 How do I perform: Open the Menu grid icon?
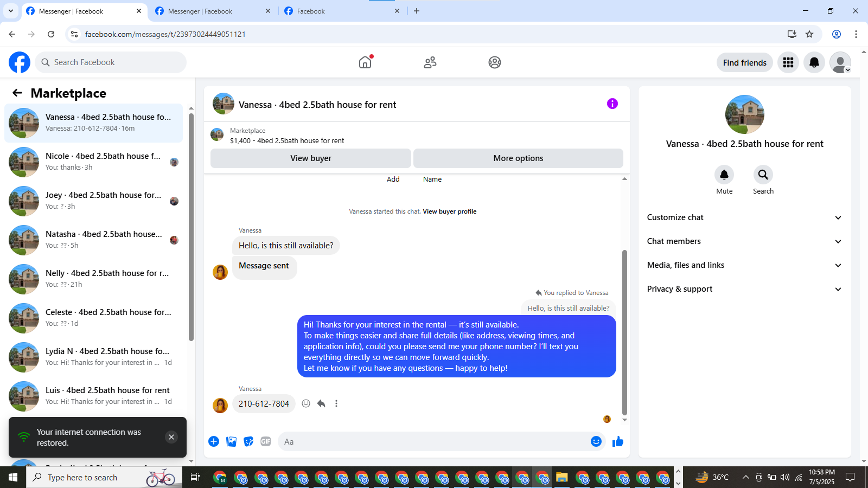(x=788, y=62)
